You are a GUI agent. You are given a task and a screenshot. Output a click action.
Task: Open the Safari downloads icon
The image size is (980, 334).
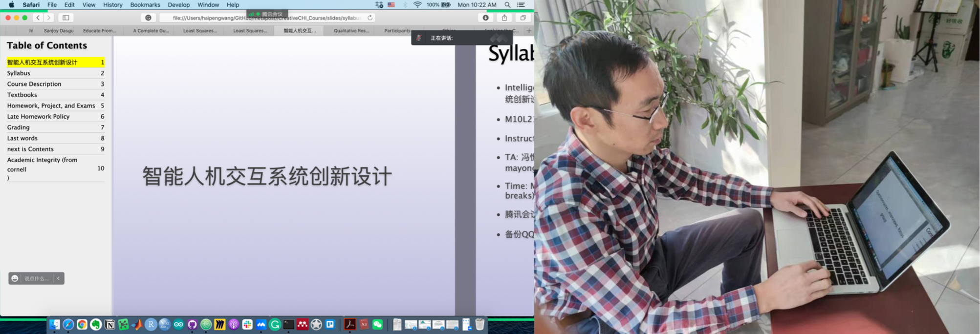(485, 18)
